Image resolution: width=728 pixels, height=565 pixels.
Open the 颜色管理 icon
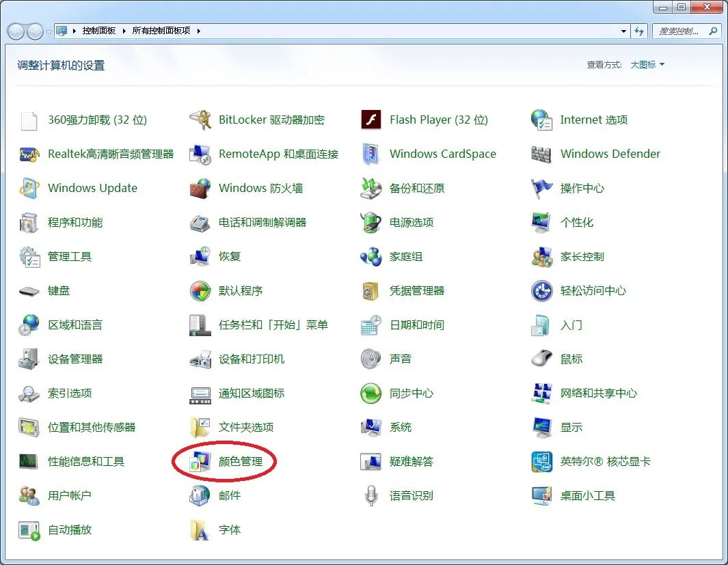tap(200, 462)
